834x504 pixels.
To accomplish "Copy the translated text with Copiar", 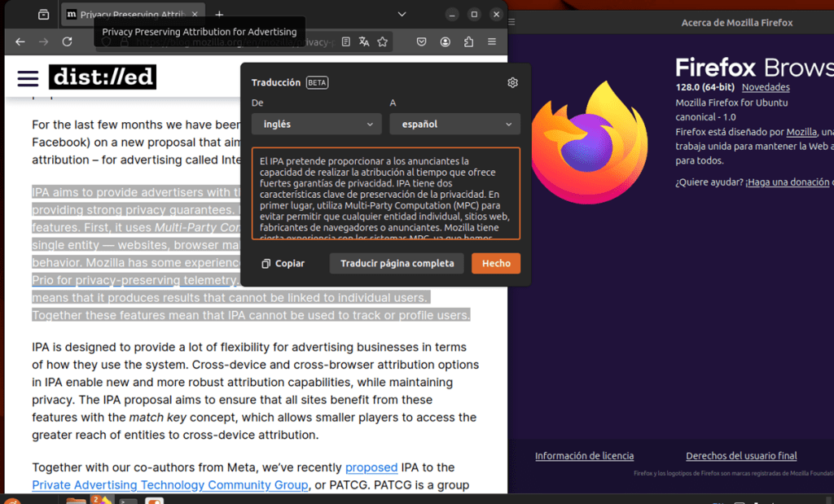I will pos(283,263).
